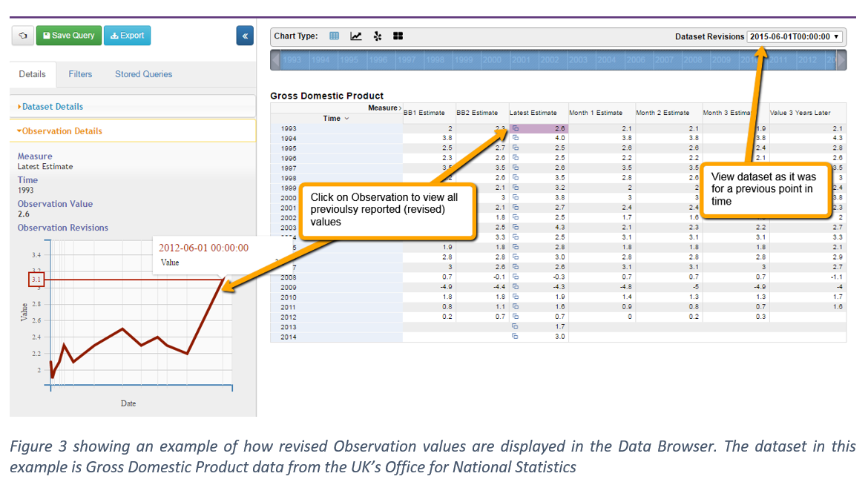Image resolution: width=868 pixels, height=482 pixels.
Task: Click revisions icon in the 2009 Latest Estimate cell
Action: pos(516,287)
